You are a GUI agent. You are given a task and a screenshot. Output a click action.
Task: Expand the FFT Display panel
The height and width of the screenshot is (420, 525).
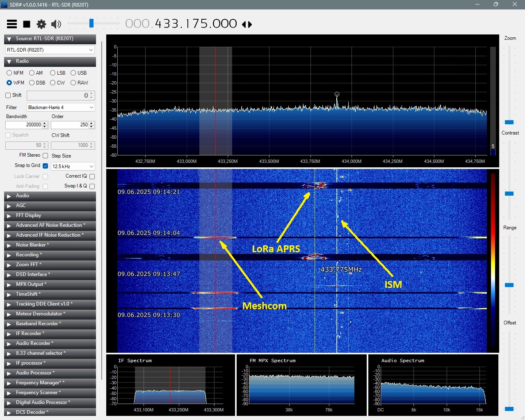pyautogui.click(x=50, y=216)
